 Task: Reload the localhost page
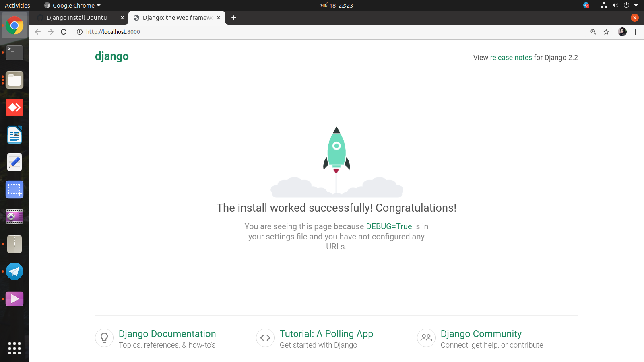point(64,32)
